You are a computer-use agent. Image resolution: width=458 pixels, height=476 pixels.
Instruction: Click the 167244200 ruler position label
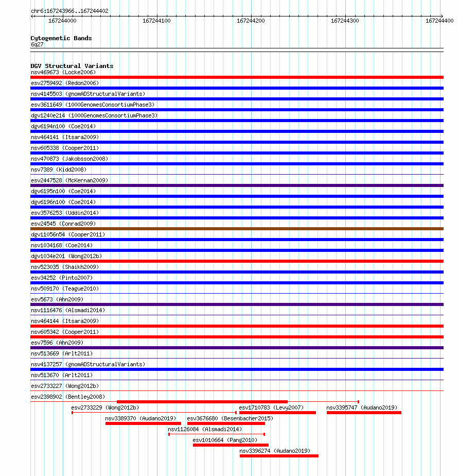point(251,21)
